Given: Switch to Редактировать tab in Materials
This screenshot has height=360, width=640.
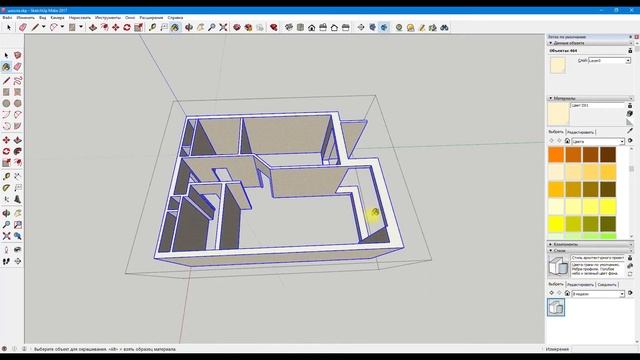Looking at the screenshot, I should coord(580,132).
